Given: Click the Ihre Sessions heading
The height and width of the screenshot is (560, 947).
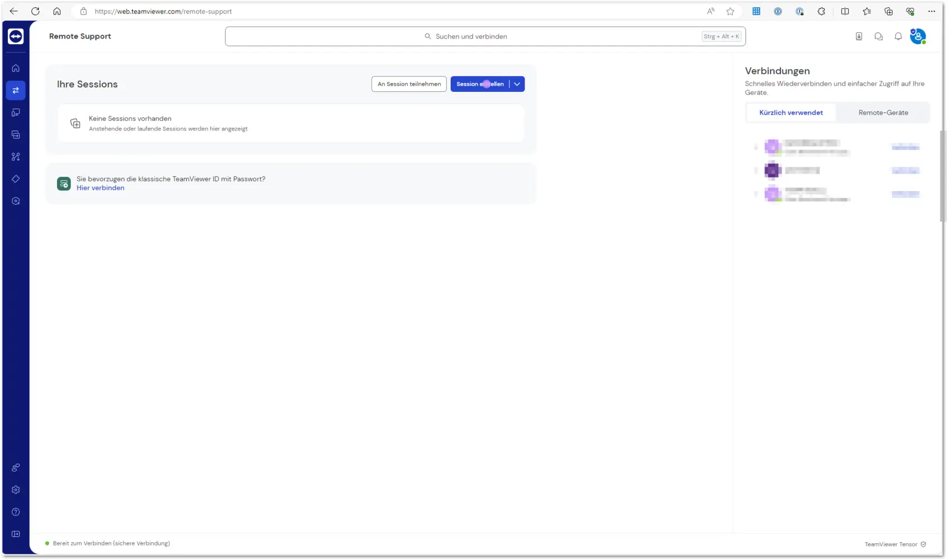Looking at the screenshot, I should 87,84.
